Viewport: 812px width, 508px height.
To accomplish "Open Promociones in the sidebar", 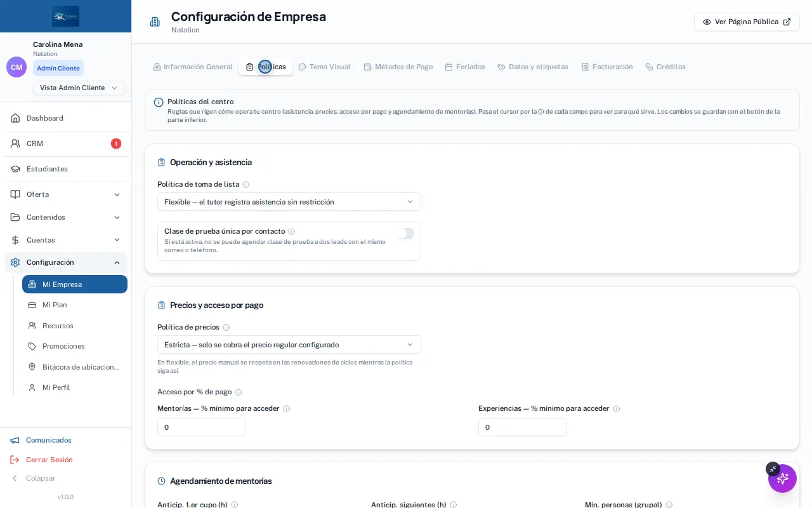I will (75, 346).
